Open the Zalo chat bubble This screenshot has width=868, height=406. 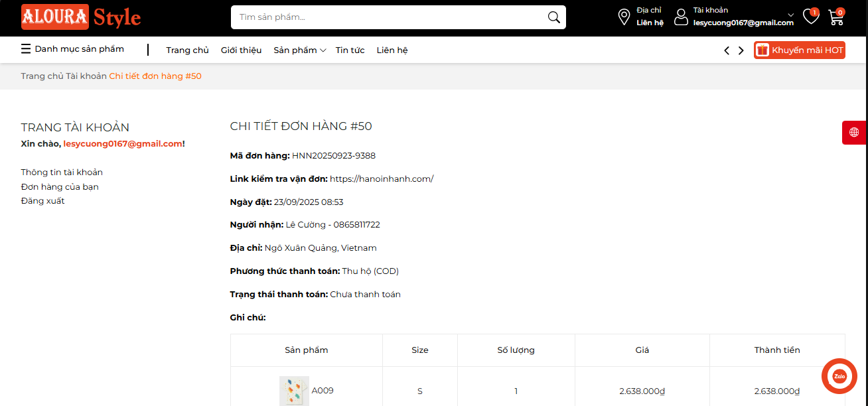pos(839,376)
